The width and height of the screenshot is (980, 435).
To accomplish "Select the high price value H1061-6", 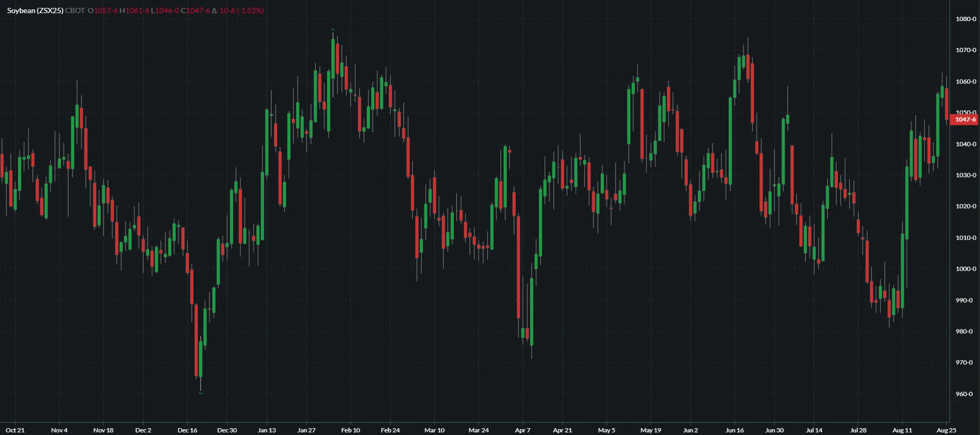I will (x=134, y=11).
